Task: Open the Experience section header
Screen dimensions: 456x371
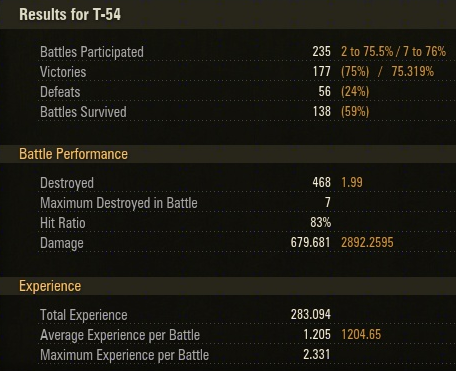Action: (x=50, y=286)
